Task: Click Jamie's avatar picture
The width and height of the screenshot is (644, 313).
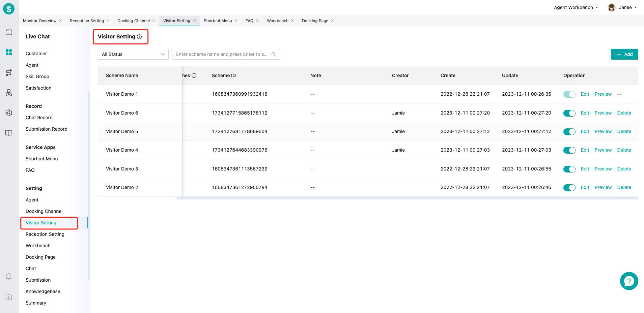Action: pyautogui.click(x=612, y=7)
